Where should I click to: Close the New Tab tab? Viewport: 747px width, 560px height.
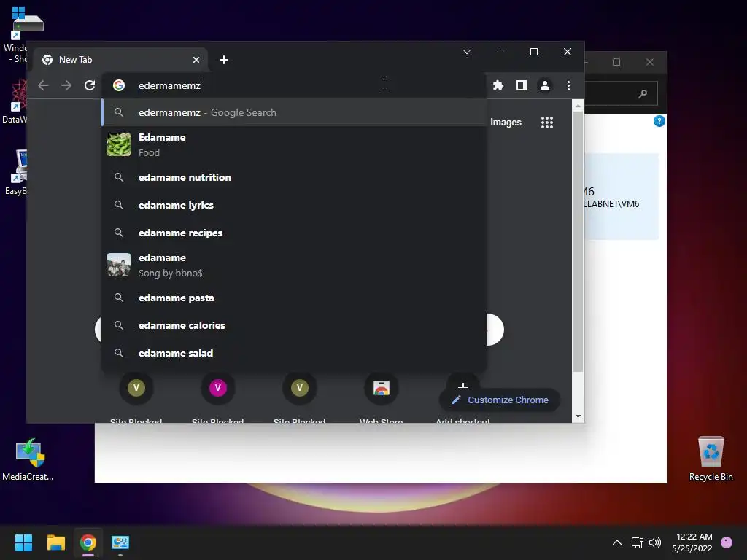[x=196, y=60]
